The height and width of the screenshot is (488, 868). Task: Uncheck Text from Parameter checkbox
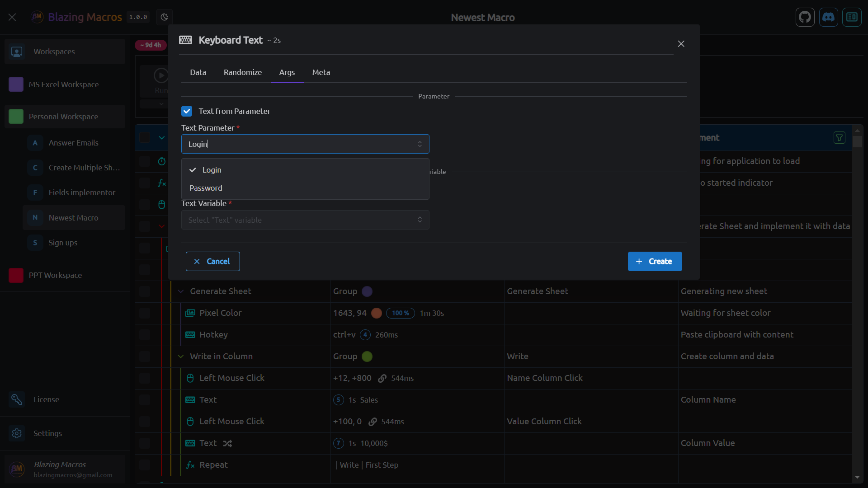pyautogui.click(x=187, y=111)
